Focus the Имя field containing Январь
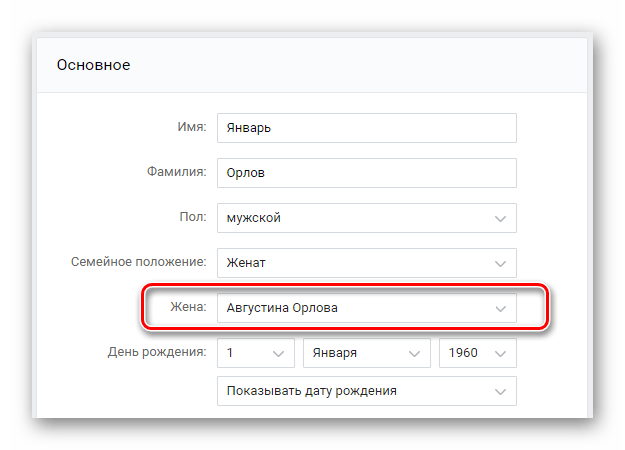This screenshot has width=625, height=450. [367, 128]
